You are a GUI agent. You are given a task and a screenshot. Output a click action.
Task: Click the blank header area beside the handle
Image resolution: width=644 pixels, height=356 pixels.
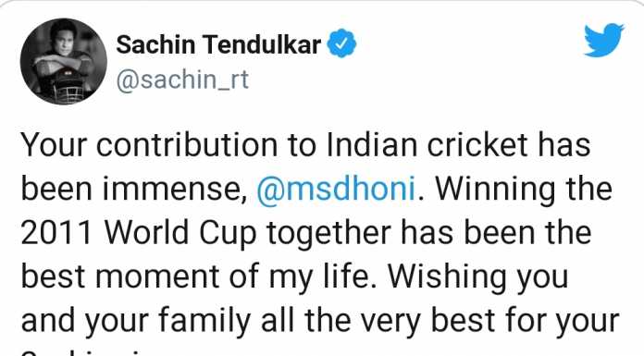411,80
